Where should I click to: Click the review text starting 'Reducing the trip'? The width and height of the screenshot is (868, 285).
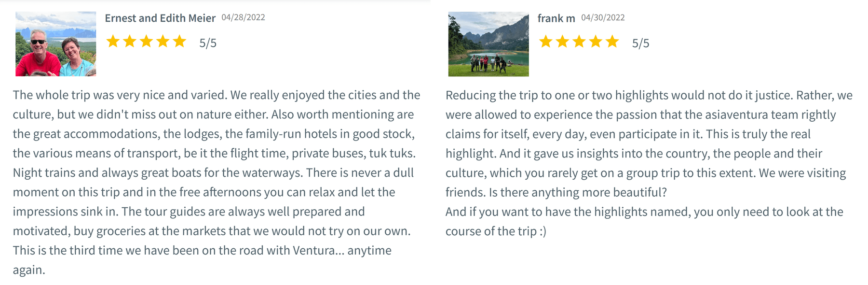click(x=649, y=163)
